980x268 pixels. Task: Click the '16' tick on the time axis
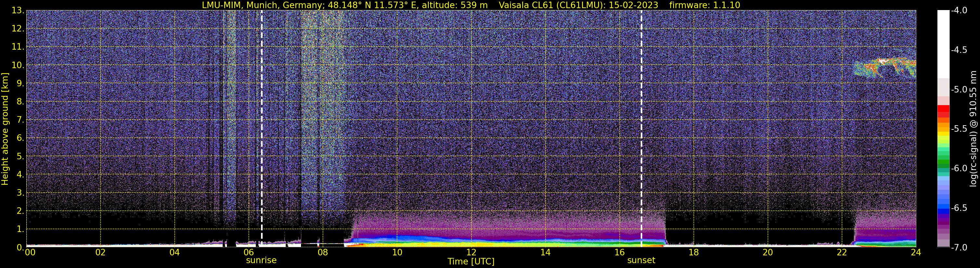619,252
